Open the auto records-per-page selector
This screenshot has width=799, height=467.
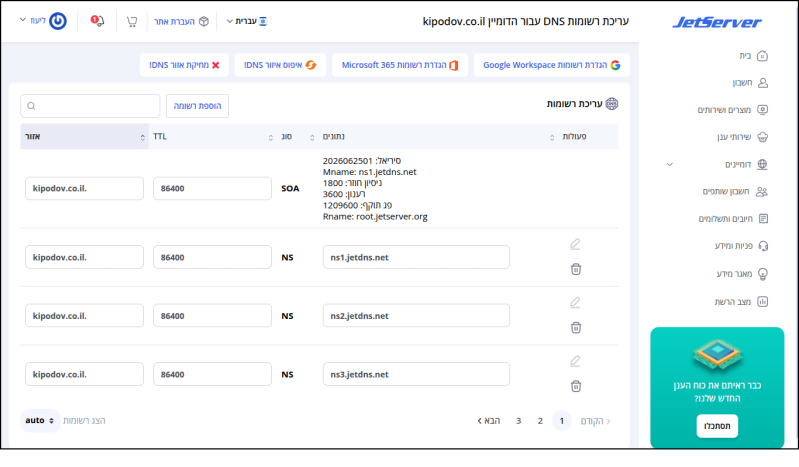click(x=40, y=421)
